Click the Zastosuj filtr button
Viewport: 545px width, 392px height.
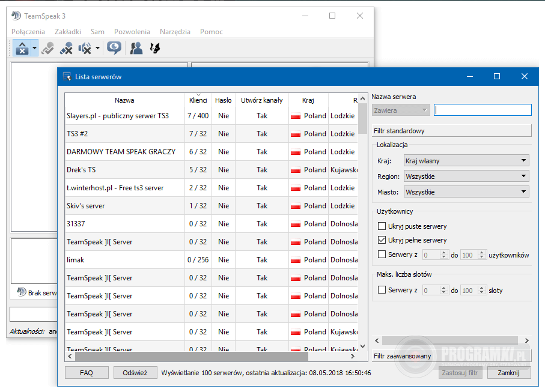click(460, 373)
